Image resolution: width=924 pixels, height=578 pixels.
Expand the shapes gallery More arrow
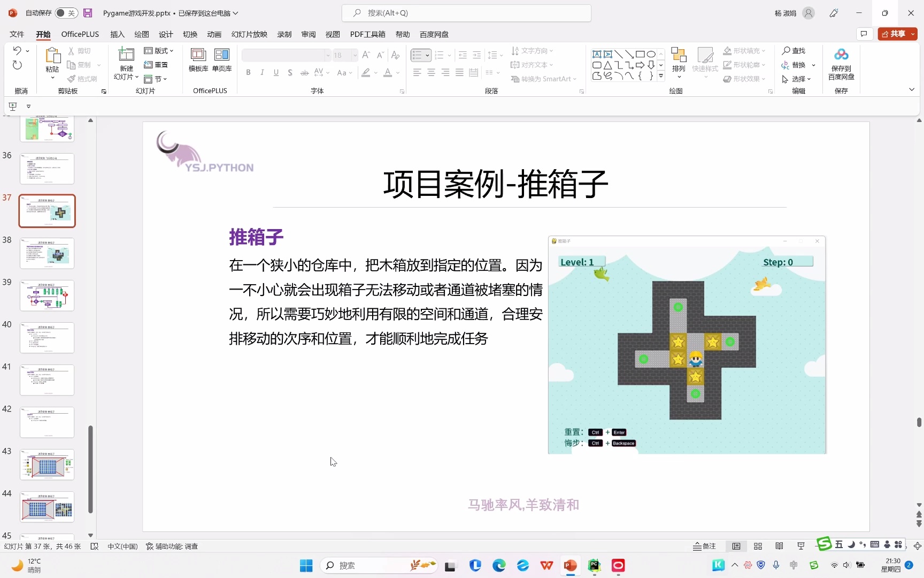pos(661,76)
